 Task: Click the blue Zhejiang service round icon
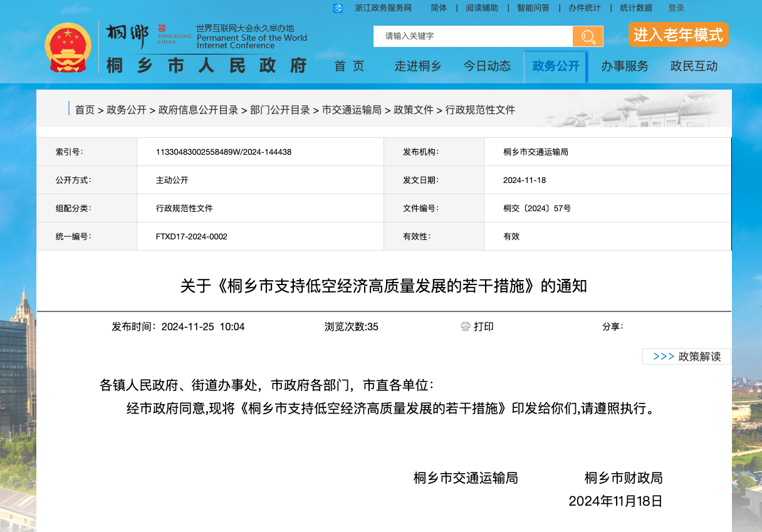(x=338, y=8)
